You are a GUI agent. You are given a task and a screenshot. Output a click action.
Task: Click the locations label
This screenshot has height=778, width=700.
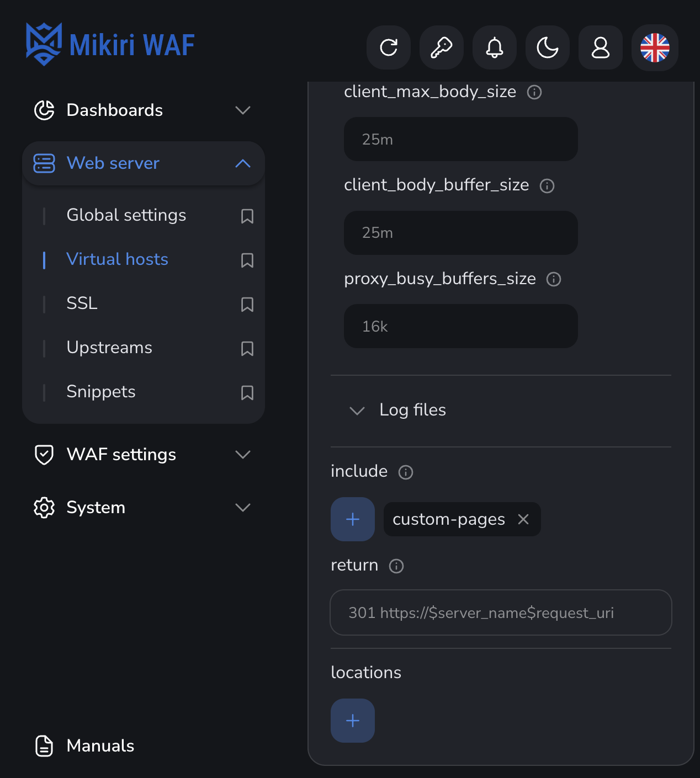point(366,673)
